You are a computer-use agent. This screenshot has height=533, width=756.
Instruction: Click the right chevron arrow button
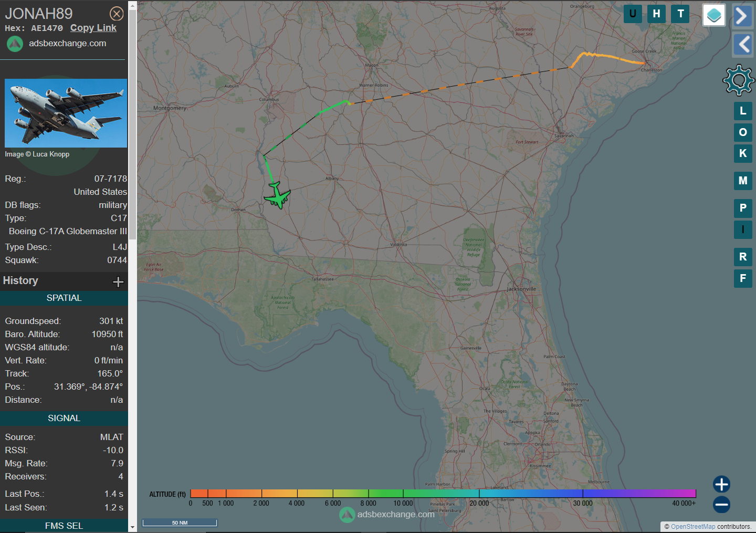[x=742, y=16]
